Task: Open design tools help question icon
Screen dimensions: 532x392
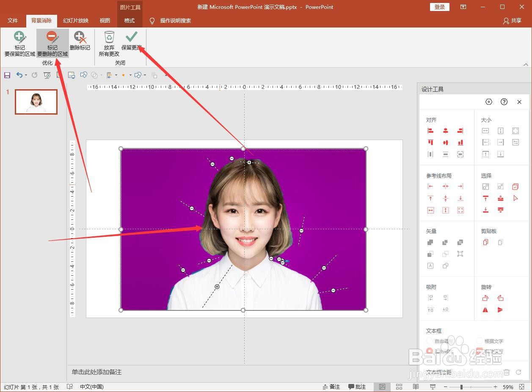Action: pos(504,102)
